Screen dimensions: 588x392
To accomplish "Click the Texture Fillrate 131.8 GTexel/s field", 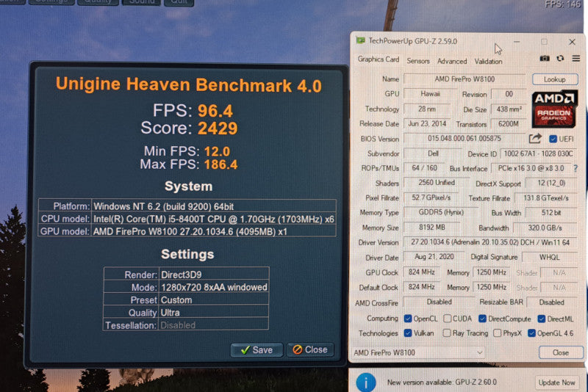I will [x=545, y=197].
